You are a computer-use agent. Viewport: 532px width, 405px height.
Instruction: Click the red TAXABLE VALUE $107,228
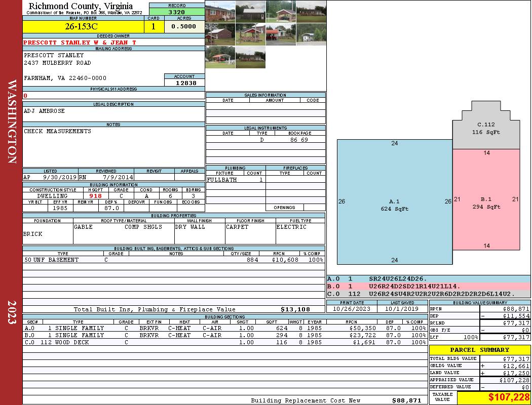coord(509,397)
